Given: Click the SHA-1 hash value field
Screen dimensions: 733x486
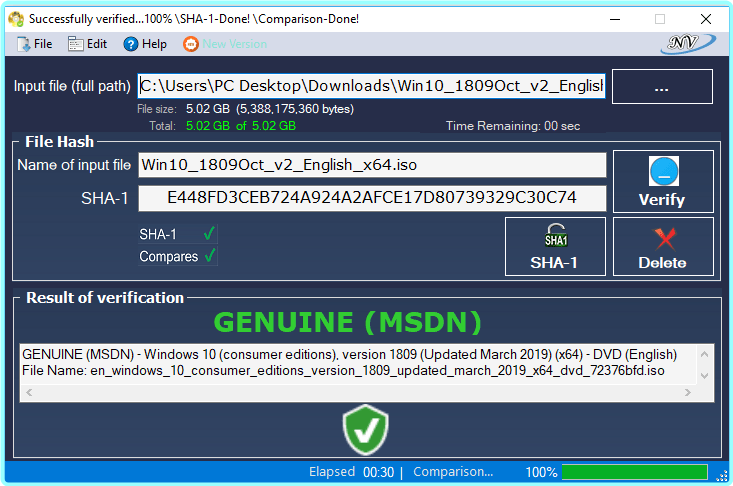Looking at the screenshot, I should point(371,198).
